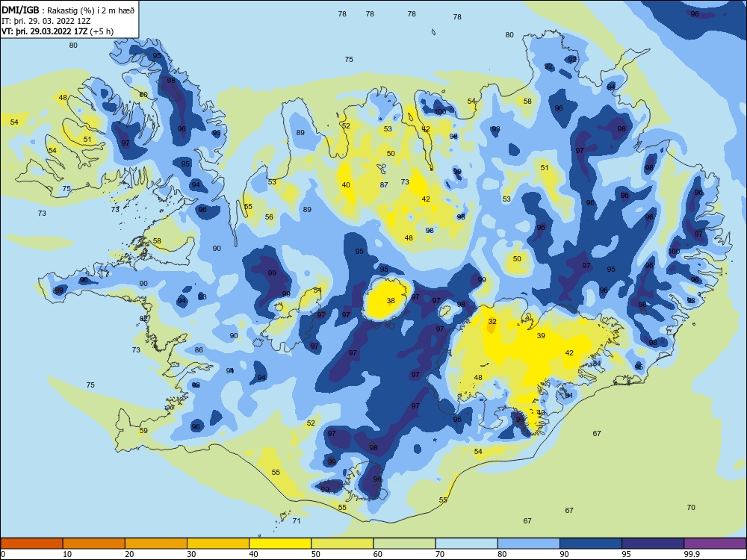Click the 'IT: þri. 29. 03. 2022 12Z' line
The image size is (747, 560).
tap(46, 21)
